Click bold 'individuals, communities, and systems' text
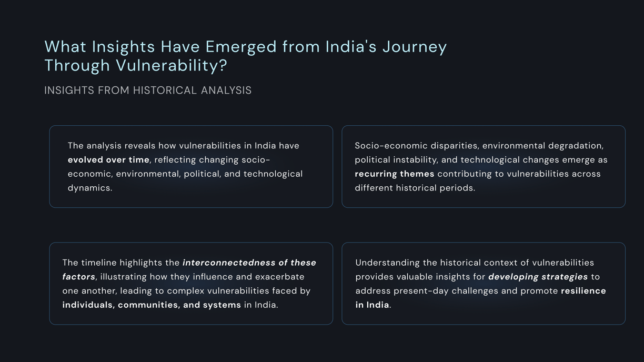The image size is (644, 362). 152,305
